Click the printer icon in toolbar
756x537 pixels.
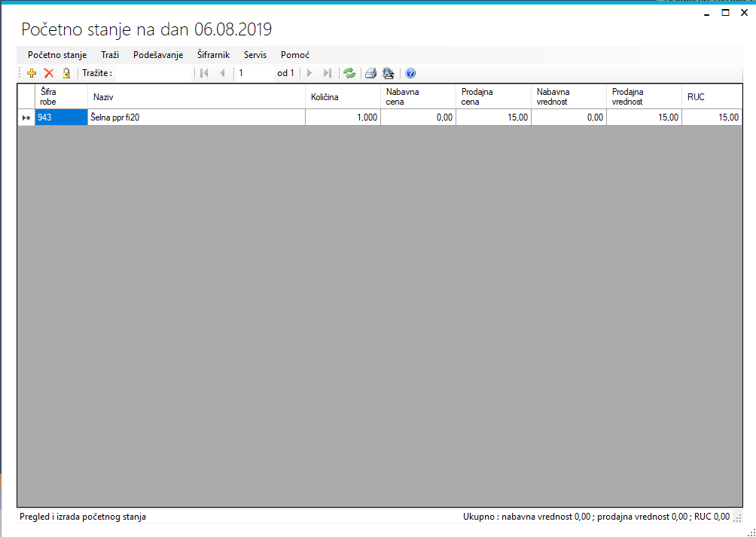click(370, 73)
